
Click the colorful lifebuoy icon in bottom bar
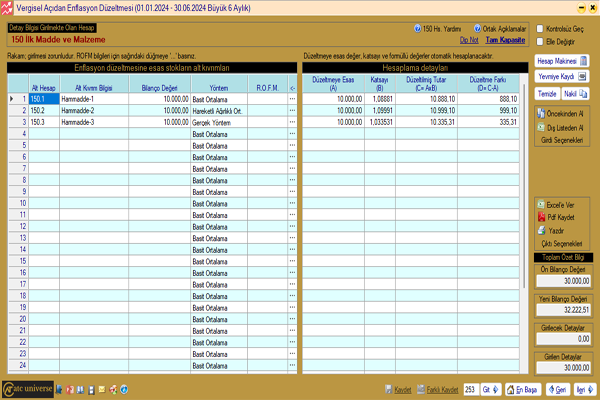tap(113, 390)
